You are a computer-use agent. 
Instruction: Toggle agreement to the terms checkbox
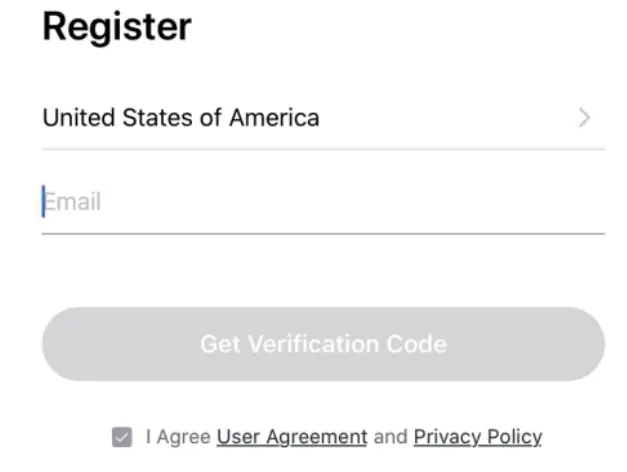122,437
